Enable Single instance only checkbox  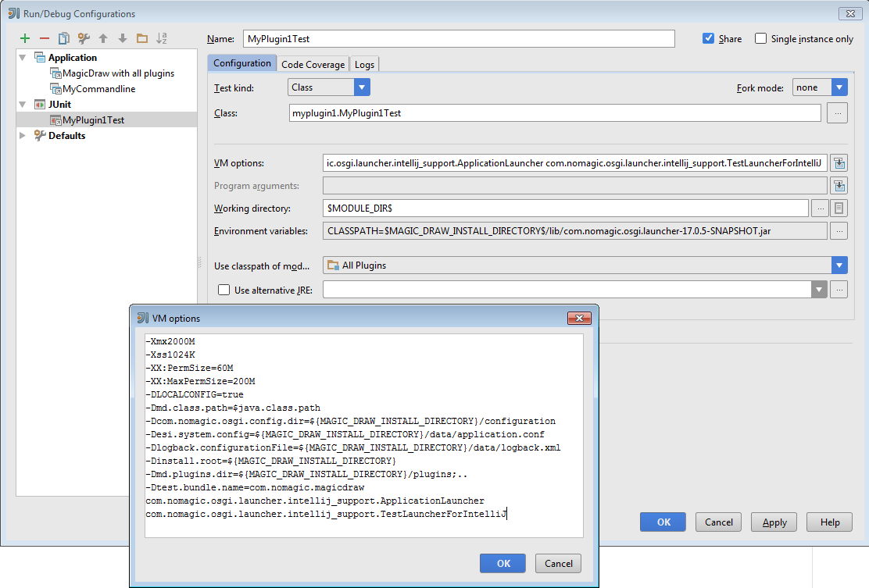coord(760,38)
